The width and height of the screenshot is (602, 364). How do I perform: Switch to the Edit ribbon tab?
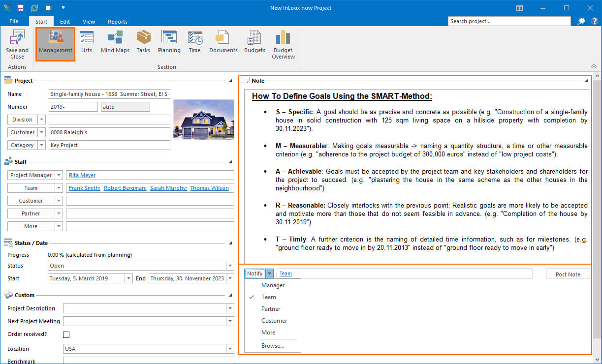click(x=65, y=22)
